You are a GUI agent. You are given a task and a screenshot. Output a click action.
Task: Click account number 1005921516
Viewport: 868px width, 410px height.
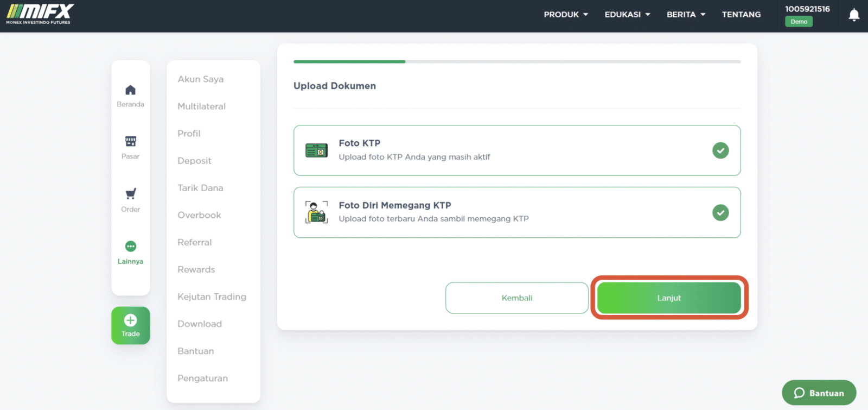[807, 9]
